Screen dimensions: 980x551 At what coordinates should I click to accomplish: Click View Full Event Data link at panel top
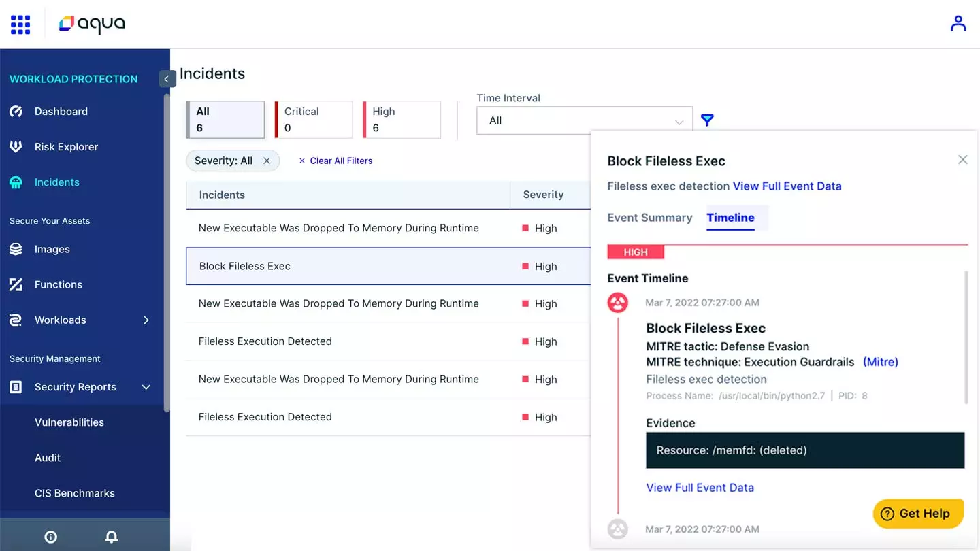[787, 186]
